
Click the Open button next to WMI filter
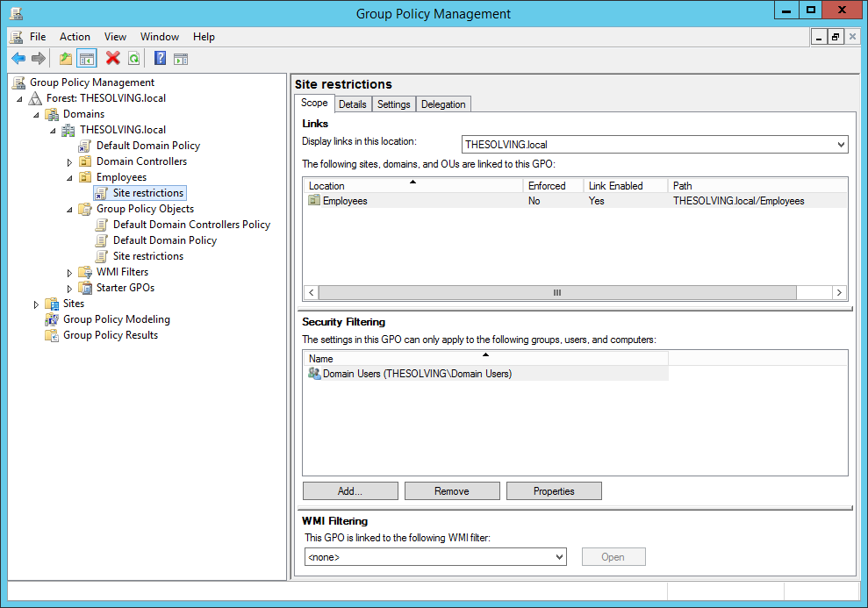[613, 556]
